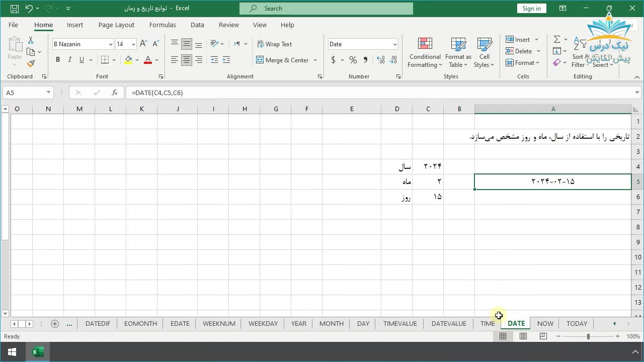644x362 pixels.
Task: Expand Borders dropdown arrow
Action: tap(114, 60)
